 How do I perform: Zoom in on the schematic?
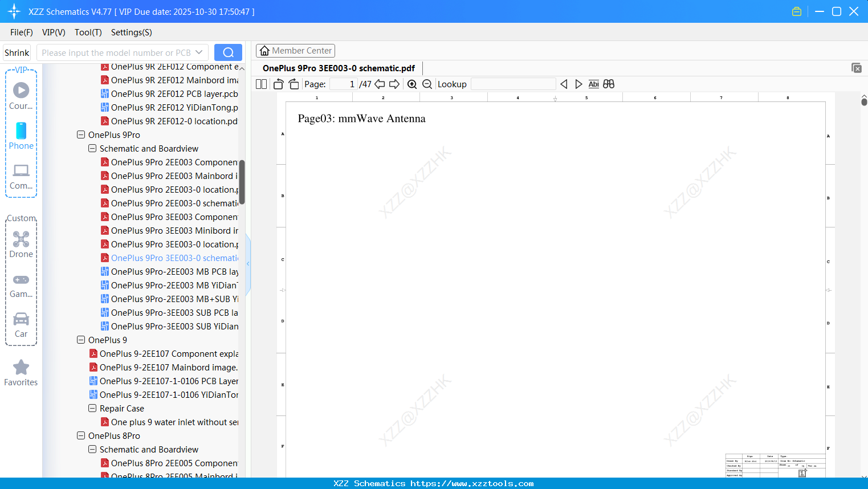tap(412, 84)
